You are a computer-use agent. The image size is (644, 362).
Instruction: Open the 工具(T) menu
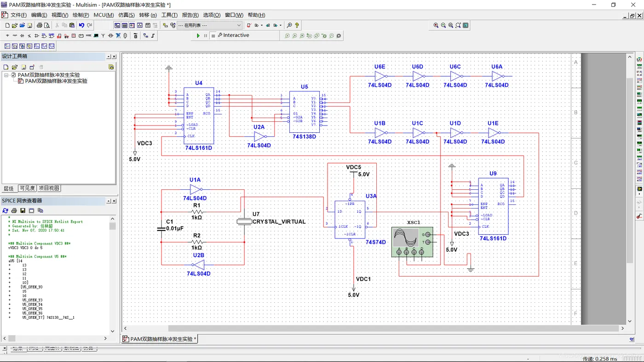point(169,15)
